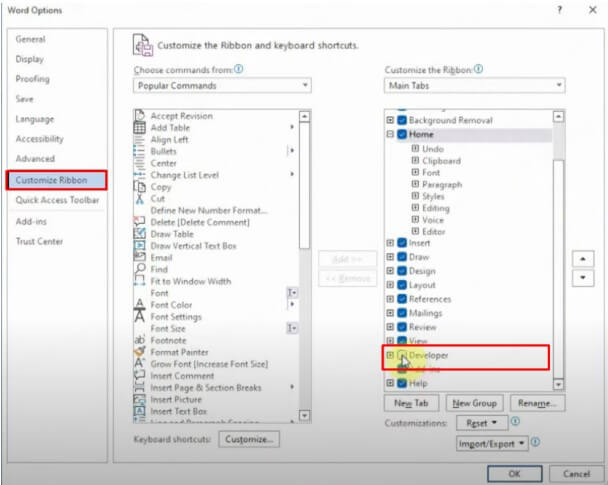This screenshot has width=608, height=485.
Task: Click the Insert Text Box icon
Action: coord(140,411)
